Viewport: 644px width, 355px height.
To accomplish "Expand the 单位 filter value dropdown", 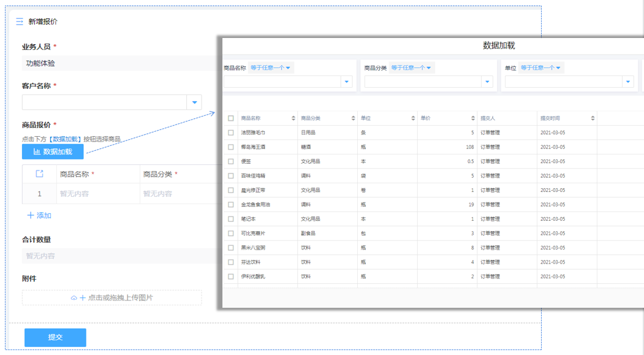I will tap(627, 82).
